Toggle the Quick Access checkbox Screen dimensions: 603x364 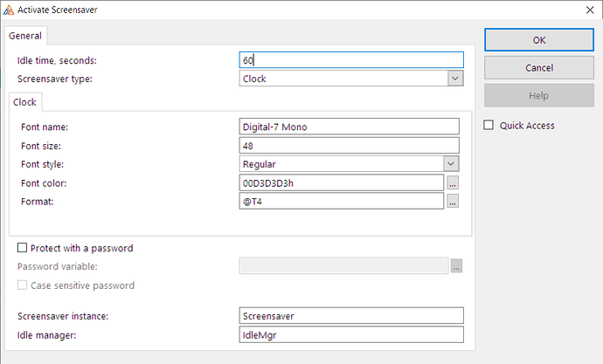tap(489, 125)
